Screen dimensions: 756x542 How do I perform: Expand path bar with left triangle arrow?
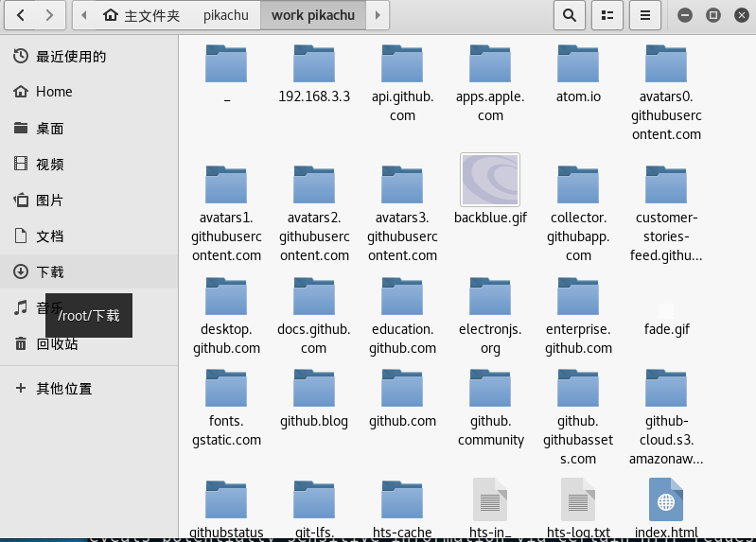(84, 15)
